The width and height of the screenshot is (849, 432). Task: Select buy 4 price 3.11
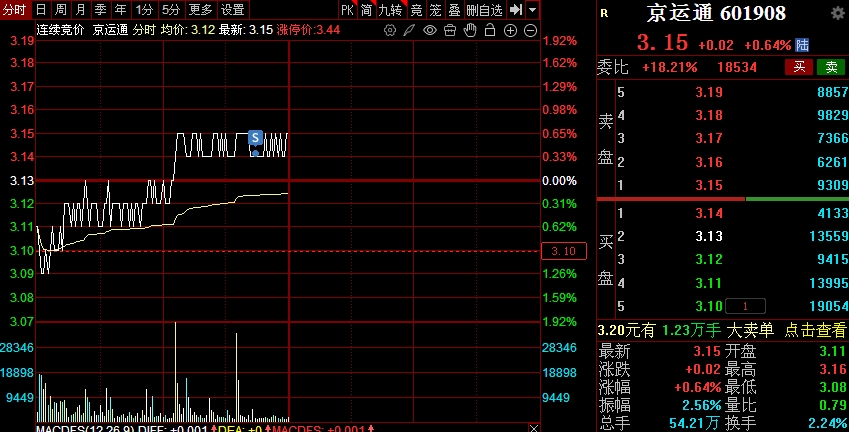click(x=709, y=283)
